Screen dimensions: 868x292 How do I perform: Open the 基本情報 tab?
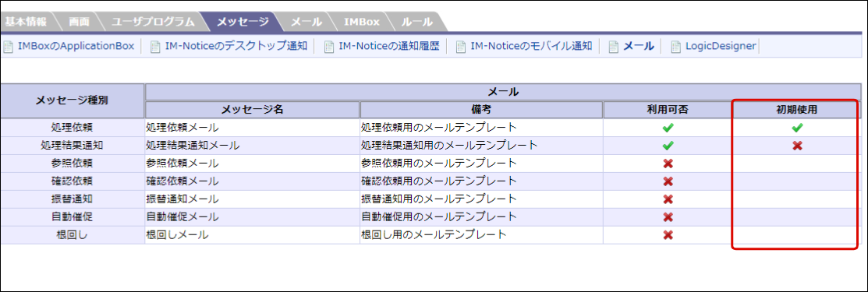point(26,22)
